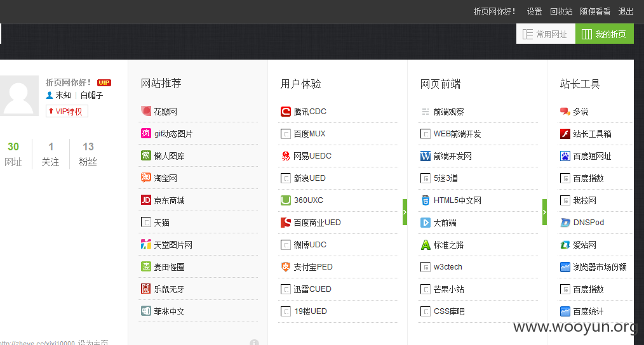
Task: Click the 百度统计 chart icon
Action: click(565, 311)
